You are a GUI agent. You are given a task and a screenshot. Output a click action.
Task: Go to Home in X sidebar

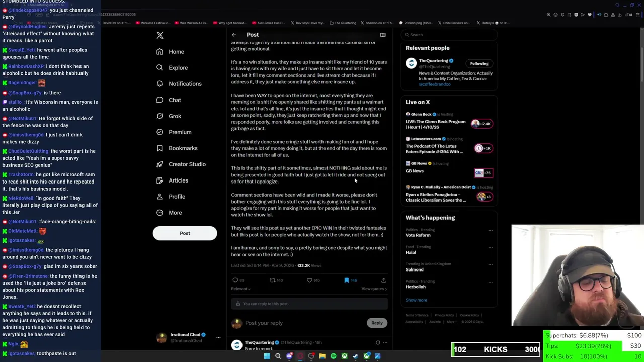click(170, 52)
